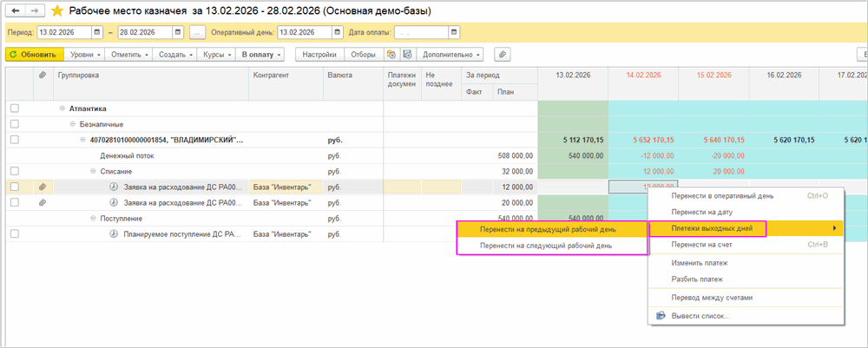Click the Дата оплаты input field
Screen dimensions: 868x348
(x=420, y=33)
